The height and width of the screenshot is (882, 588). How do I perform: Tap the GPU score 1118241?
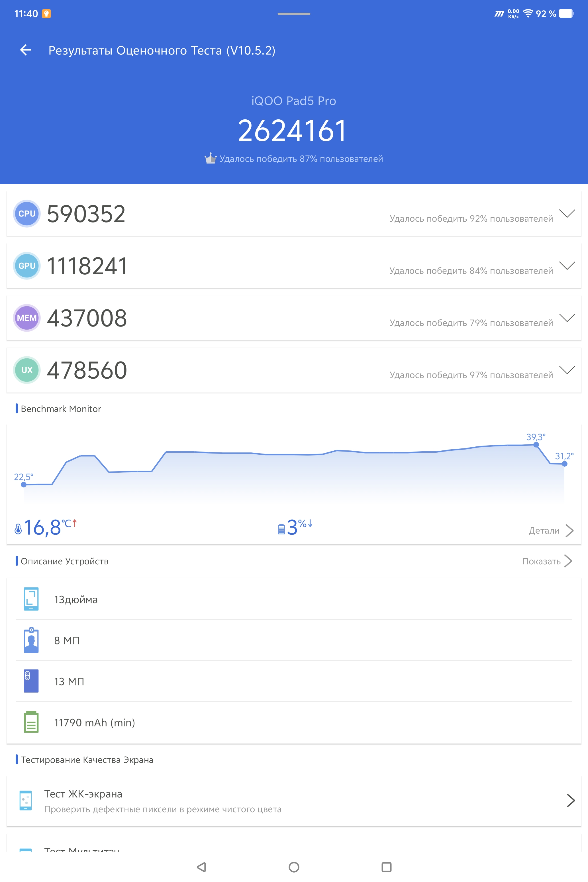tap(87, 266)
